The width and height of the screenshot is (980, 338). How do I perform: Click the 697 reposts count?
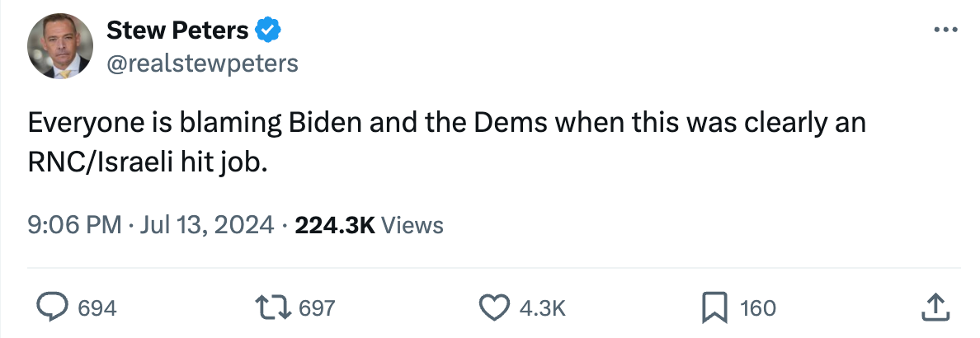pyautogui.click(x=316, y=308)
